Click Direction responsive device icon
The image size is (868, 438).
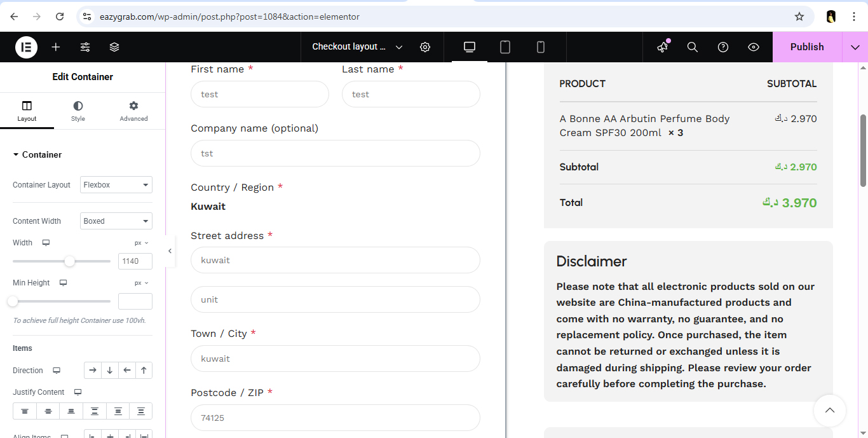pyautogui.click(x=57, y=371)
